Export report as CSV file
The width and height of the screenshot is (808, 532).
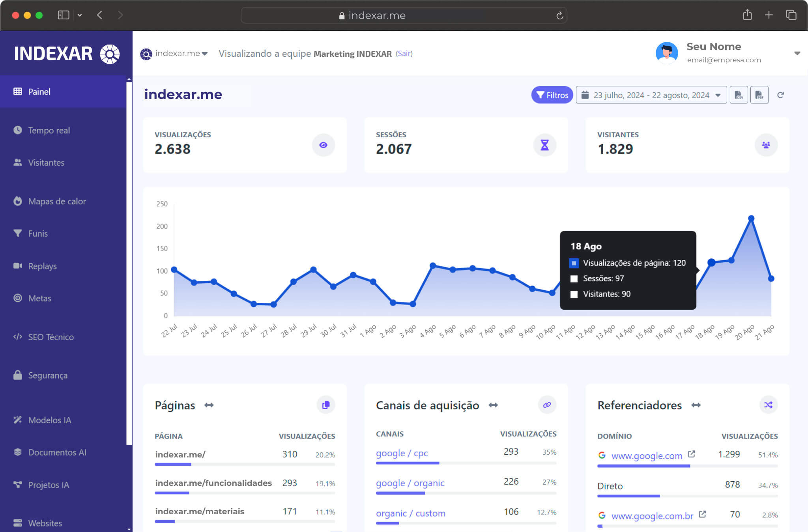739,95
